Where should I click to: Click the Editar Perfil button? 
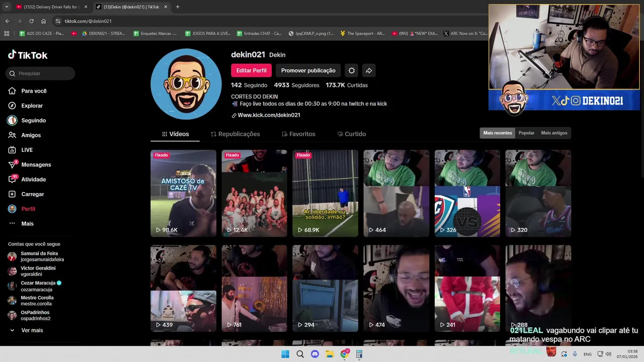pyautogui.click(x=251, y=70)
